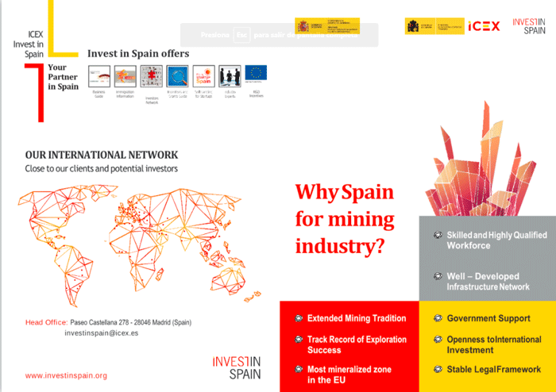Click the bullet icon beside 'Skilled and Highly Qualified Workforce'
Screen dimensions: 556x392
tap(438, 235)
